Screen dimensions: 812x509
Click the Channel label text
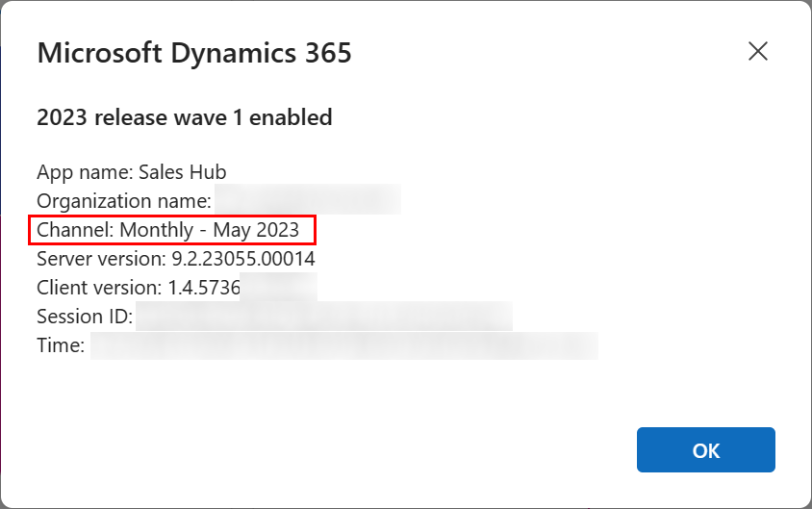[75, 229]
